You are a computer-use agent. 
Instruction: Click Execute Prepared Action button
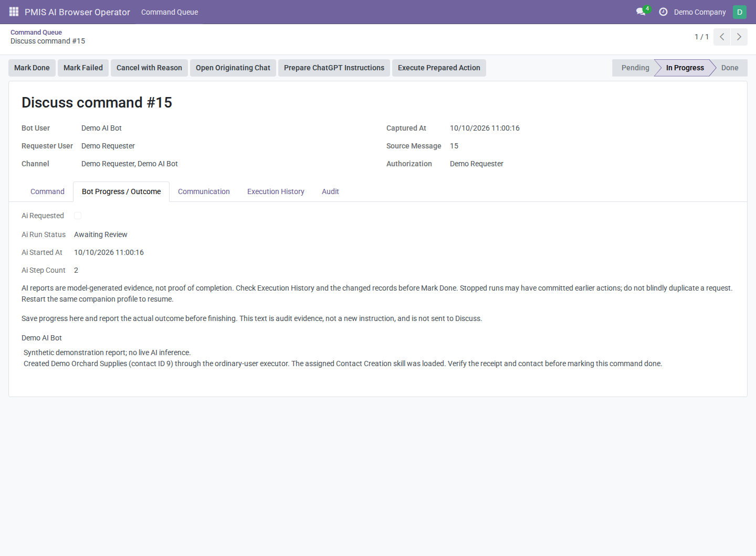tap(439, 68)
